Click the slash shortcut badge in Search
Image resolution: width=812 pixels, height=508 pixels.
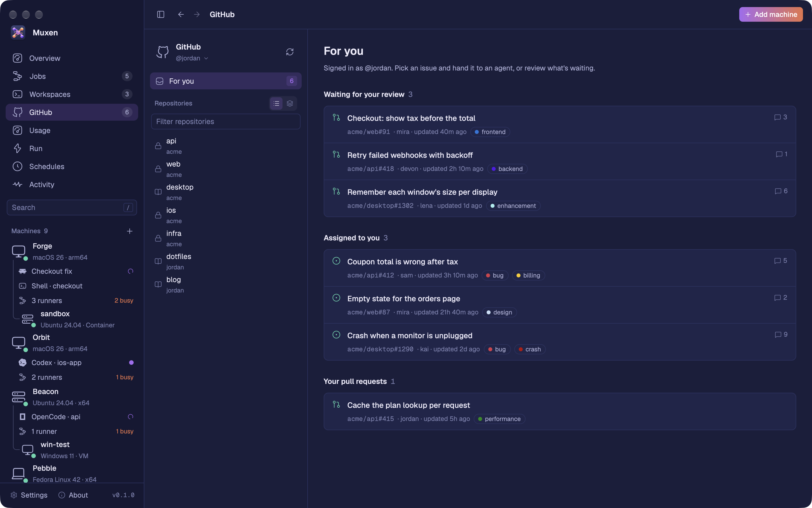[128, 208]
